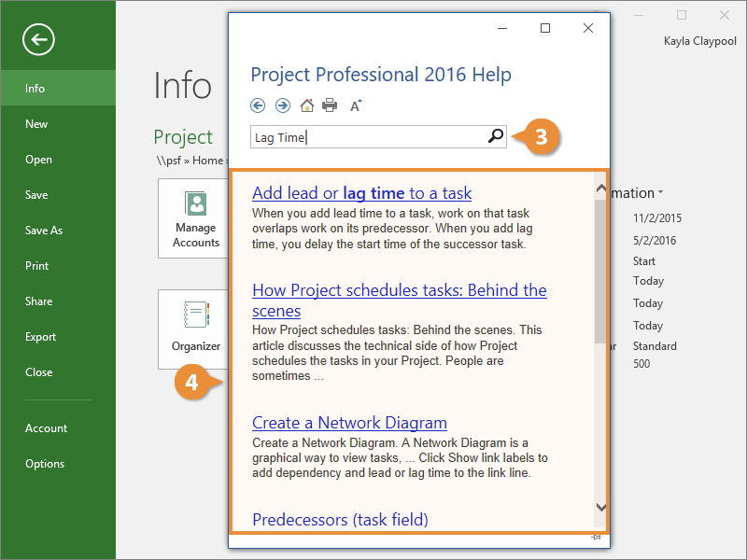
Task: Open the Help home page
Action: coord(306,105)
